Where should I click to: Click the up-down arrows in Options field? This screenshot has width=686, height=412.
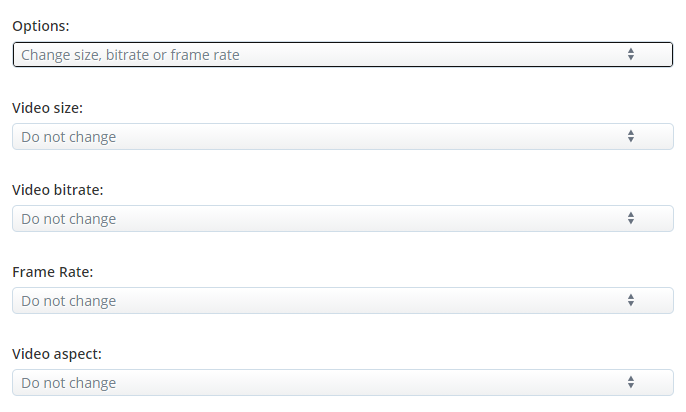point(630,54)
